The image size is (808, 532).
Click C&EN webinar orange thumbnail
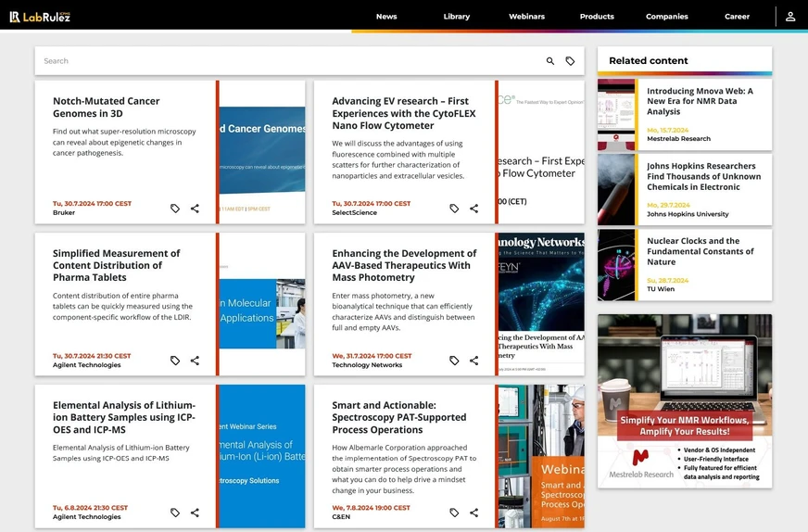(541, 456)
